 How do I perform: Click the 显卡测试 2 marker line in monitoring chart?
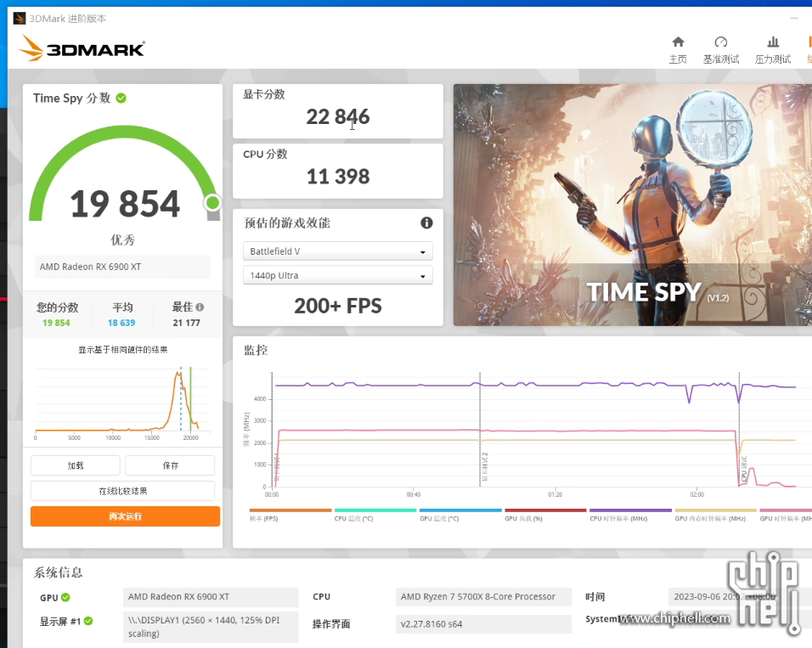[480, 430]
